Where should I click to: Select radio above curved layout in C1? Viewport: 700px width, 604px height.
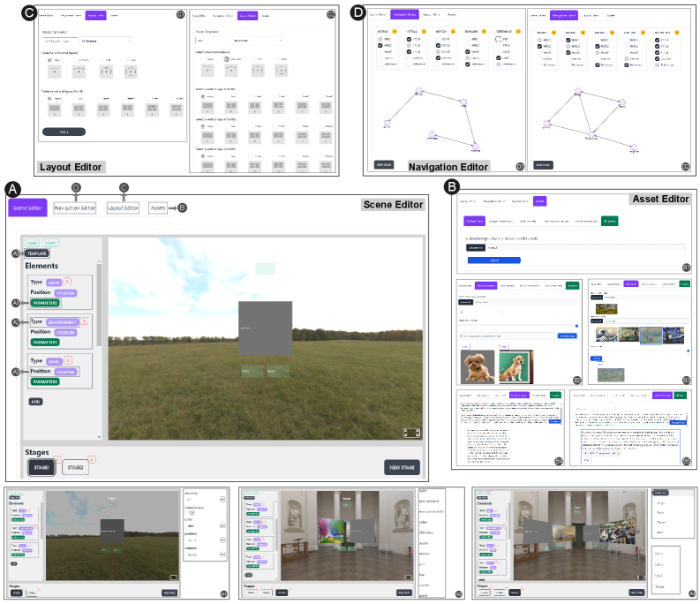click(74, 60)
